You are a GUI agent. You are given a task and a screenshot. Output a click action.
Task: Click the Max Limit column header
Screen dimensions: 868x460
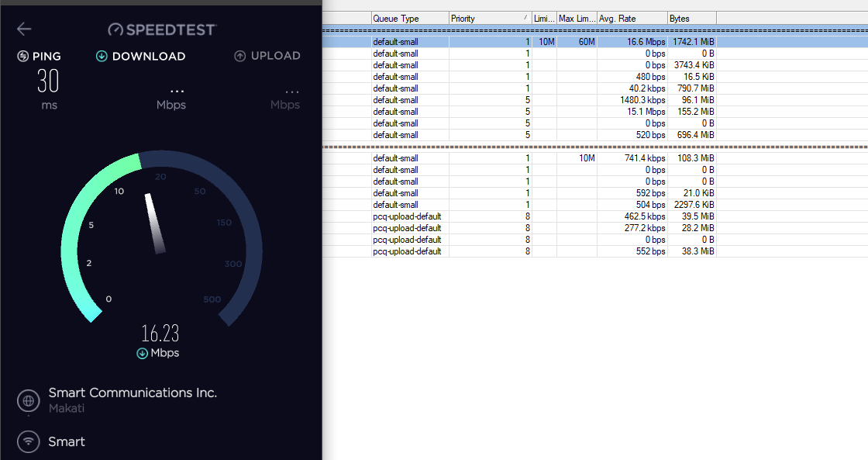point(577,19)
